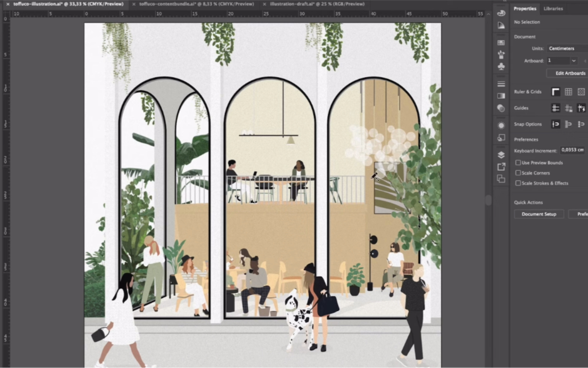The width and height of the screenshot is (588, 368).
Task: Click the "No Selection" status text
Action: 527,22
